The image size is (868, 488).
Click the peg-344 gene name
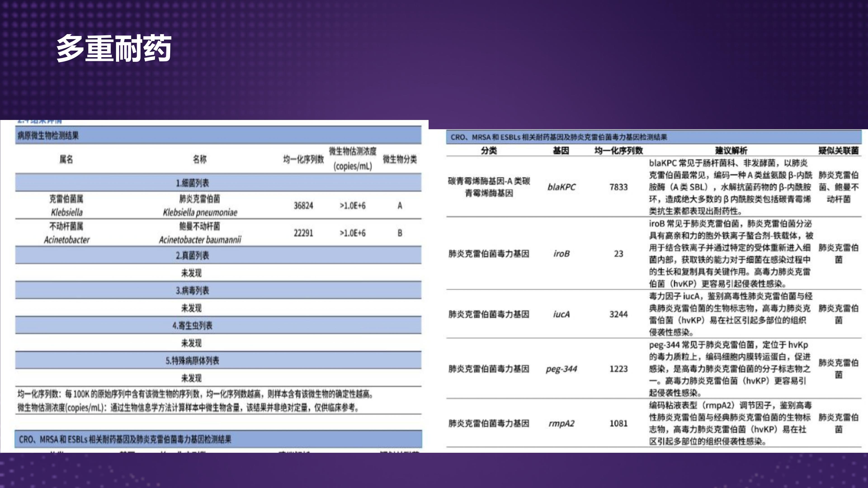(561, 369)
